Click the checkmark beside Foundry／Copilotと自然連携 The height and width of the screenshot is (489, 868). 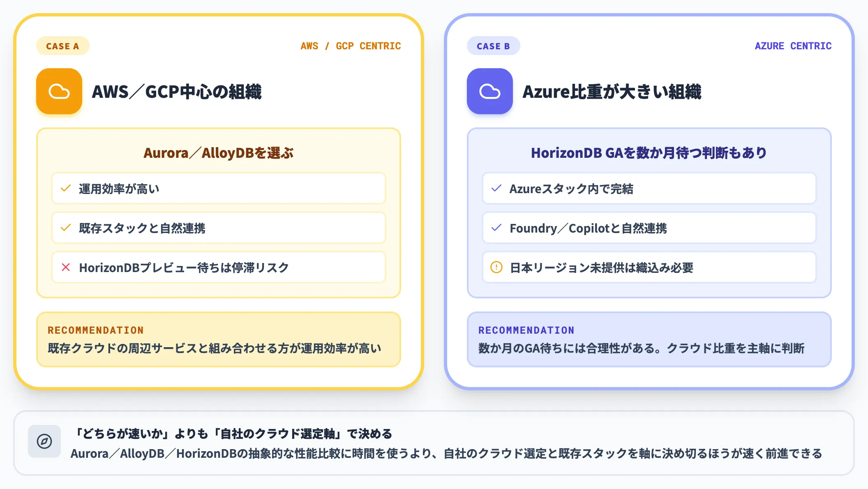point(496,228)
